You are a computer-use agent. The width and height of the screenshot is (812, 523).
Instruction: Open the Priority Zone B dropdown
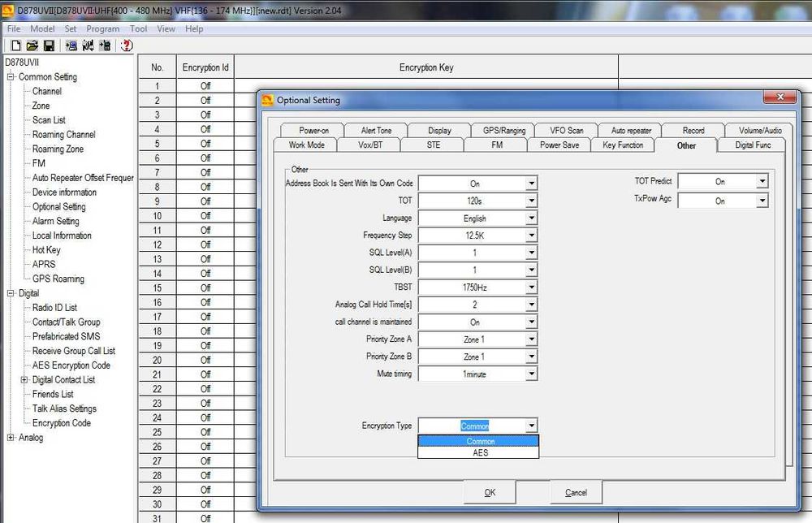(531, 357)
